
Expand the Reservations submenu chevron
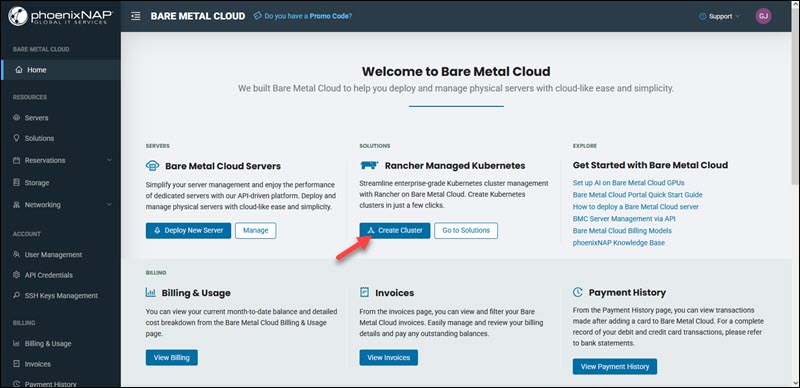tap(109, 160)
